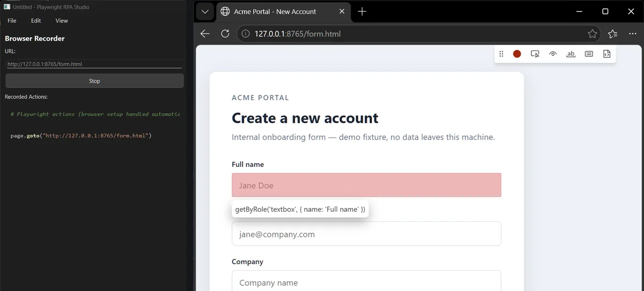This screenshot has width=644, height=291.
Task: Select the Pick locator tool icon
Action: 535,54
